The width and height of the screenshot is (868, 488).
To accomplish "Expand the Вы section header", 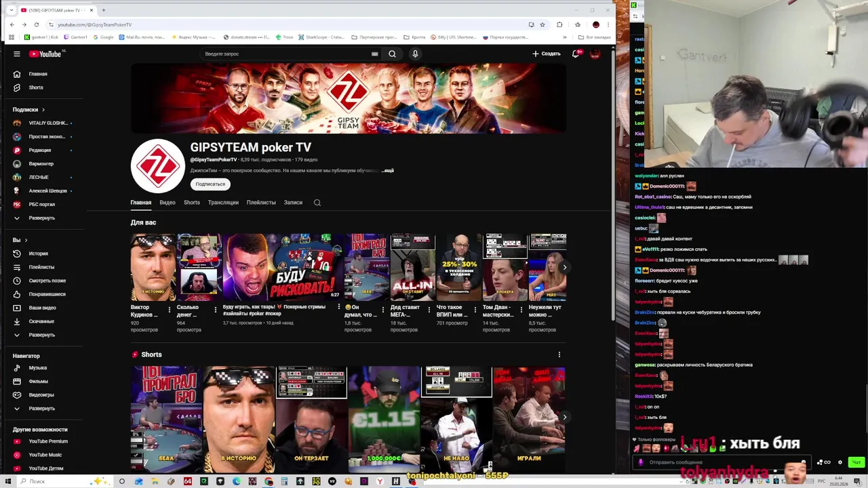I will (20, 240).
